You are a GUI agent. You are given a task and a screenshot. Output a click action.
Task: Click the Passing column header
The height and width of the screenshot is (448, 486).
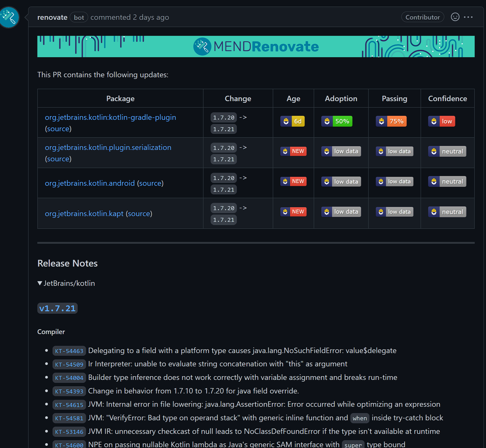(x=394, y=98)
